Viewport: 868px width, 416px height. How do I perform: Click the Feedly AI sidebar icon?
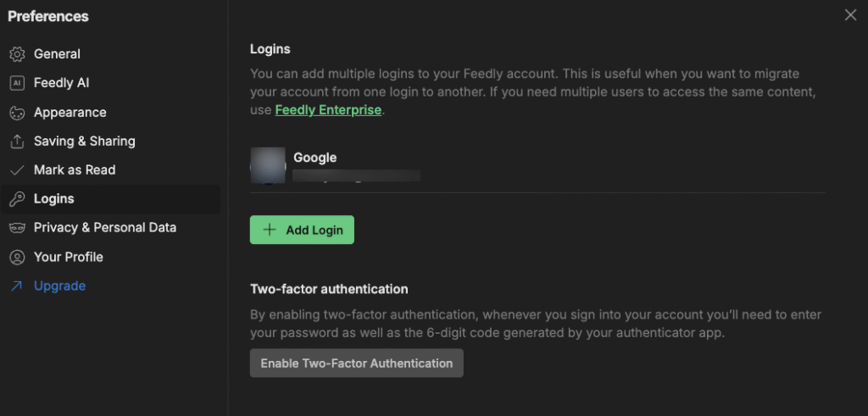tap(17, 83)
